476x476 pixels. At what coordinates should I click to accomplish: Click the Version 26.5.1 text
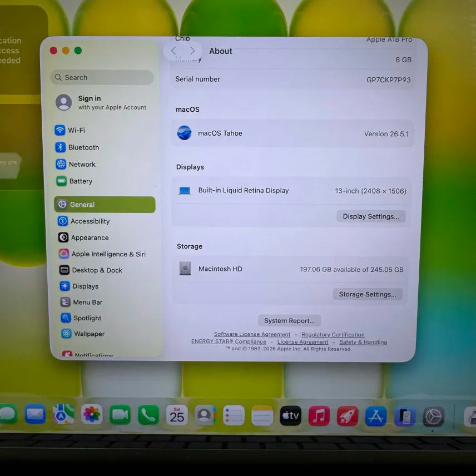tap(386, 134)
